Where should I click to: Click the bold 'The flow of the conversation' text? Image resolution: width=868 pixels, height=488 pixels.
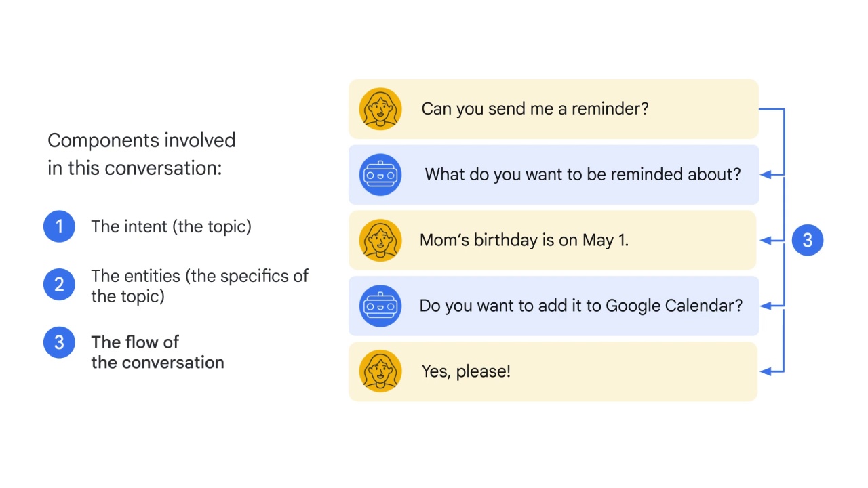click(x=157, y=352)
